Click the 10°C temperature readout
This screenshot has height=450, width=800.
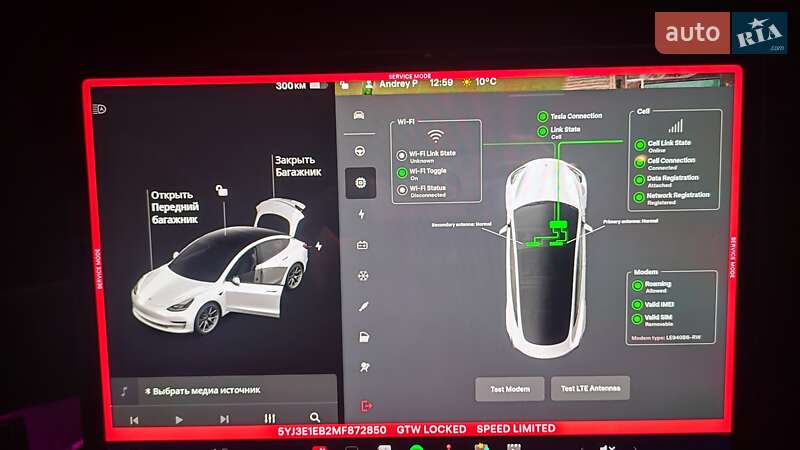coord(485,82)
